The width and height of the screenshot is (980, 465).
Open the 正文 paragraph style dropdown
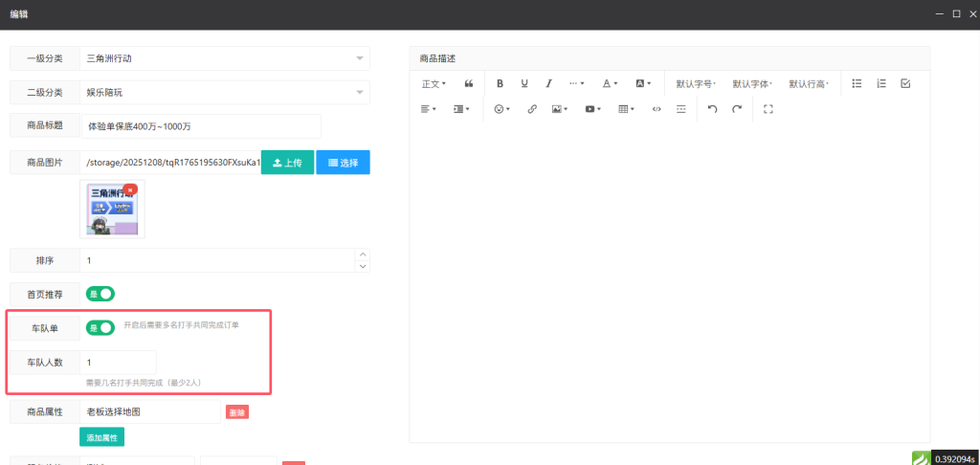click(x=434, y=84)
